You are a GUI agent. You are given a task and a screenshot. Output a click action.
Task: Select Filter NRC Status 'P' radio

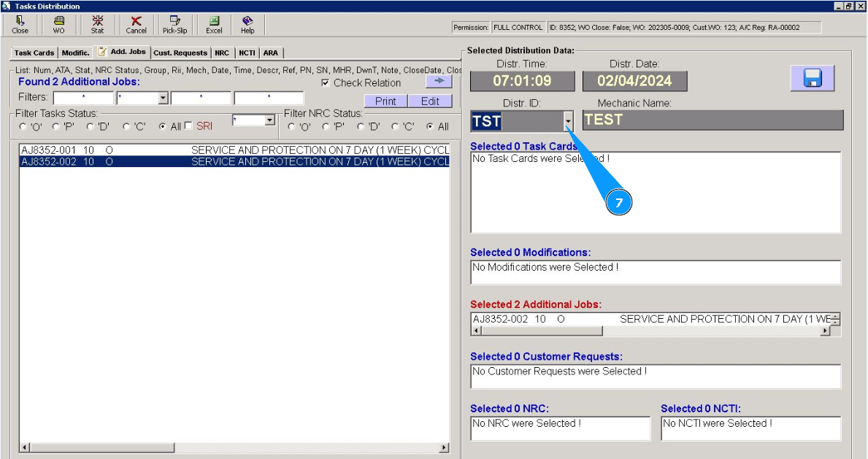click(326, 127)
